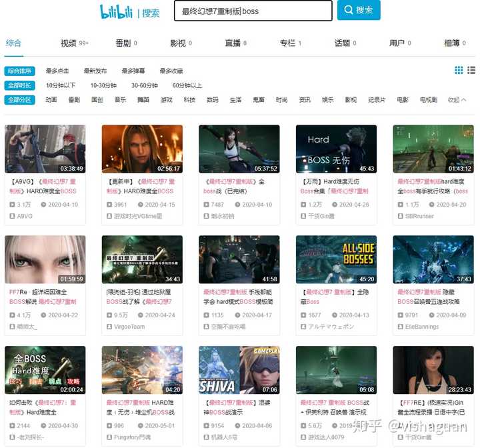Open 【更新中】 HARD难度全BOSS video title
This screenshot has width=480, height=448.
tap(141, 186)
